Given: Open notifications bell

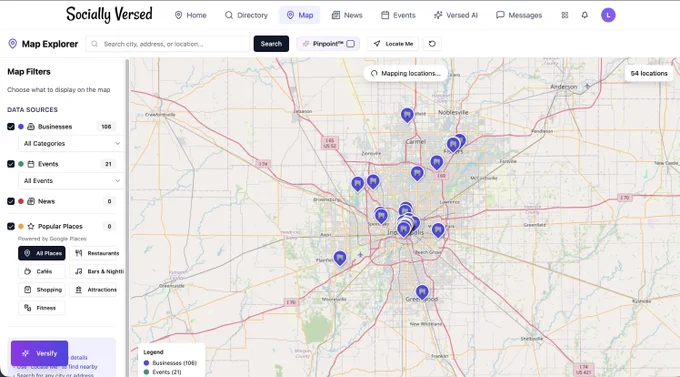Looking at the screenshot, I should point(585,15).
